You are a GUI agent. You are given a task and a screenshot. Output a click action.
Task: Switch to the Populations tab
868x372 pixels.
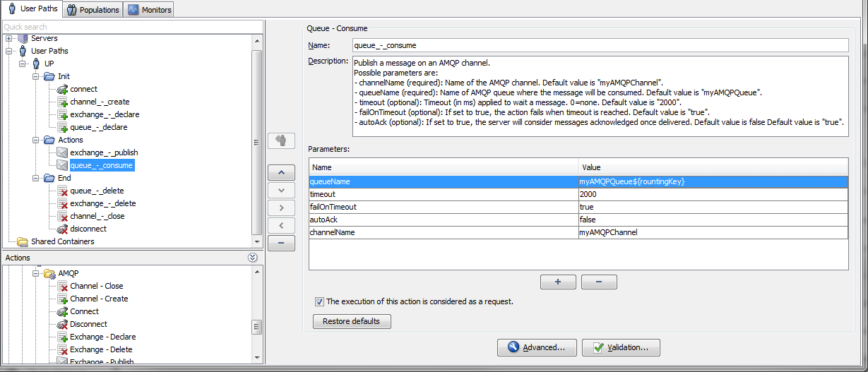pyautogui.click(x=93, y=10)
